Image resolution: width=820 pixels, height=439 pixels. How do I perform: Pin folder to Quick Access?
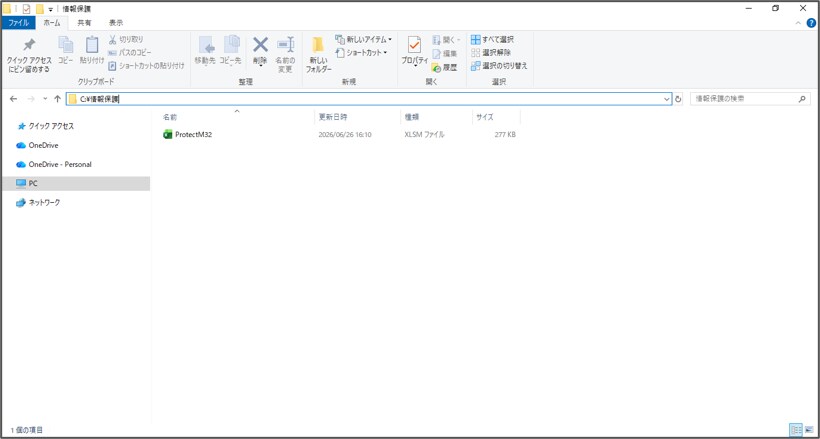click(29, 55)
